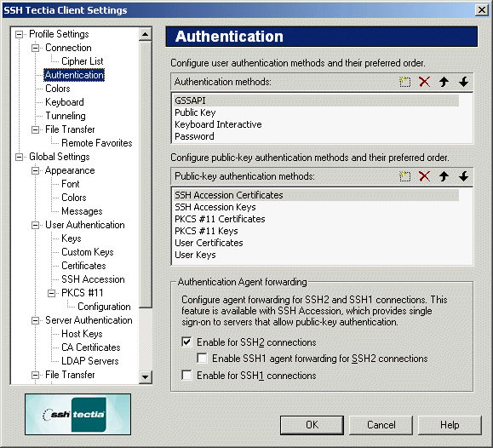
Task: Click the tree scrollbar up arrow
Action: (x=146, y=34)
